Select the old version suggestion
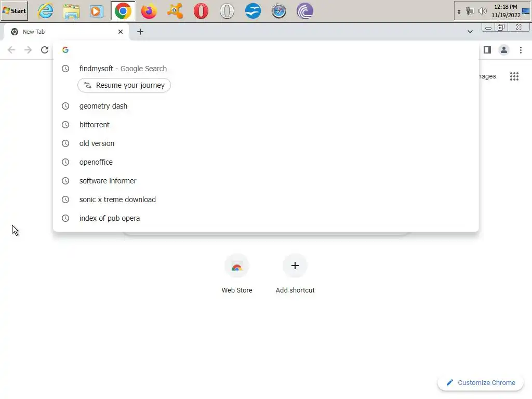The height and width of the screenshot is (399, 532). (265, 143)
